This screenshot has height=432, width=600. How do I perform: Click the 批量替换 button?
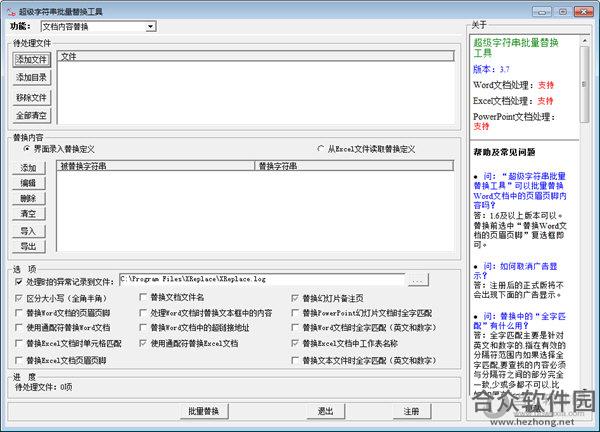coord(204,411)
